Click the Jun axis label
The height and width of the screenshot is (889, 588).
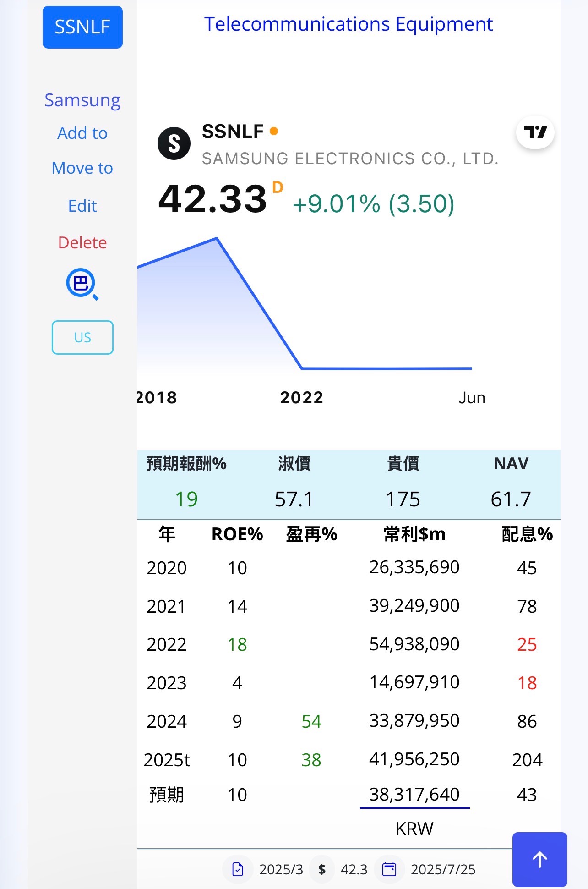[x=472, y=397]
